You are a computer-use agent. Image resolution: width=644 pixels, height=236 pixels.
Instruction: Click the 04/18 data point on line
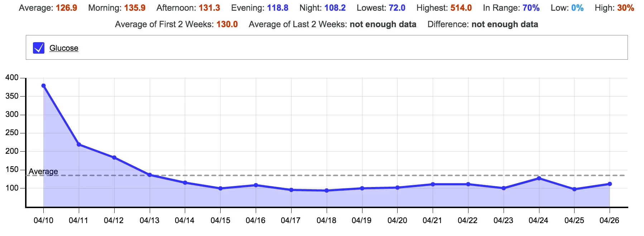(327, 191)
